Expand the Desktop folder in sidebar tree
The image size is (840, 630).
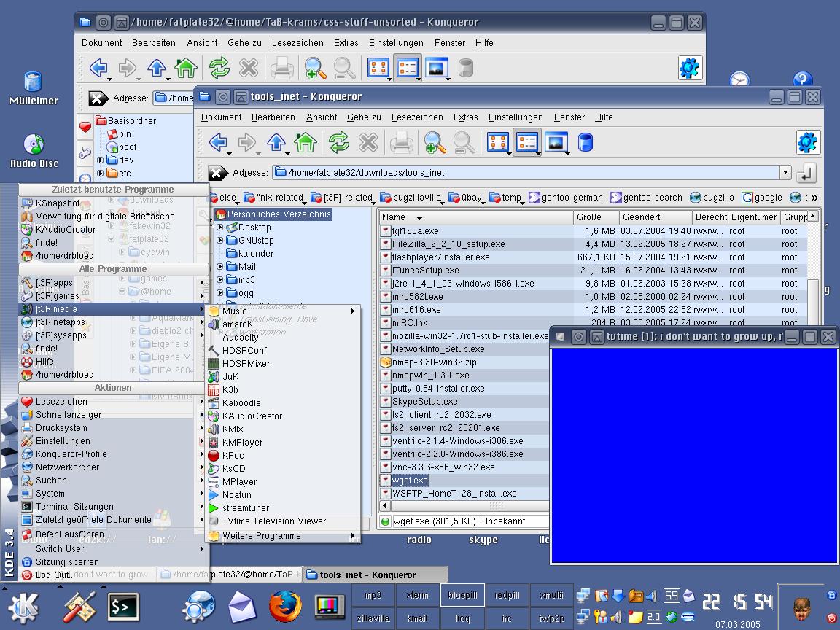point(220,227)
